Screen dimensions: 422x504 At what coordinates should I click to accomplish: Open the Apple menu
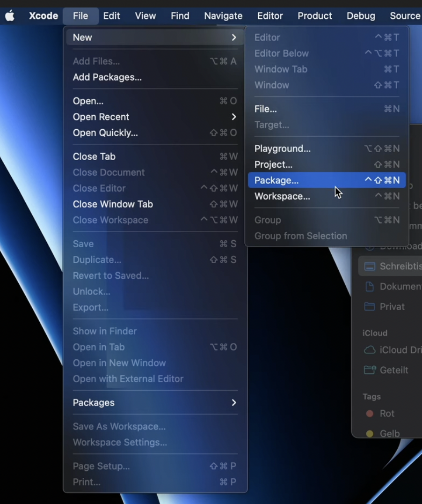10,16
